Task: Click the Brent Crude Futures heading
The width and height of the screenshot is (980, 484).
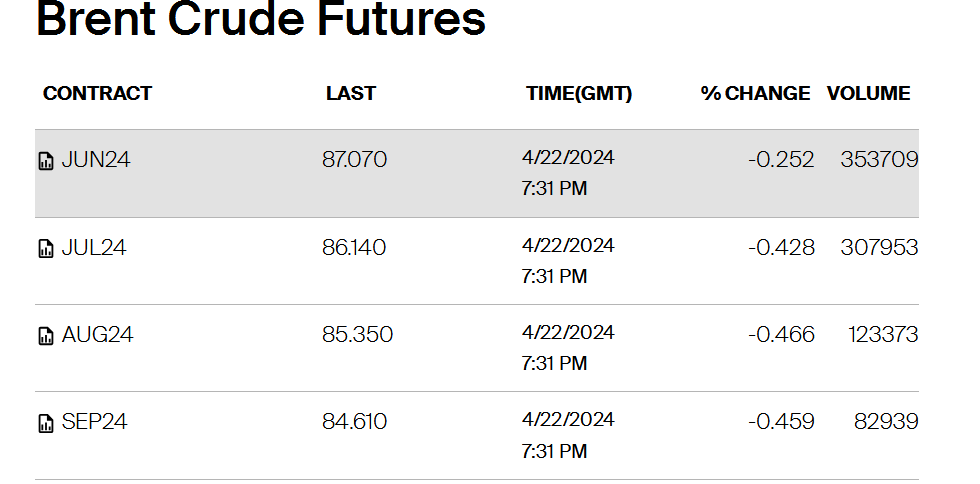Action: 261,19
